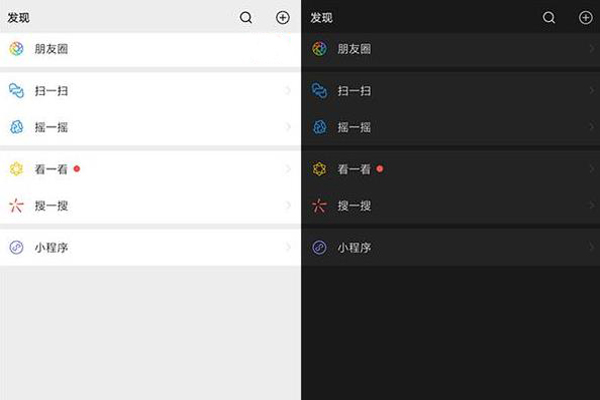
Task: Open 看一看 icon in light mode panel
Action: click(x=16, y=169)
